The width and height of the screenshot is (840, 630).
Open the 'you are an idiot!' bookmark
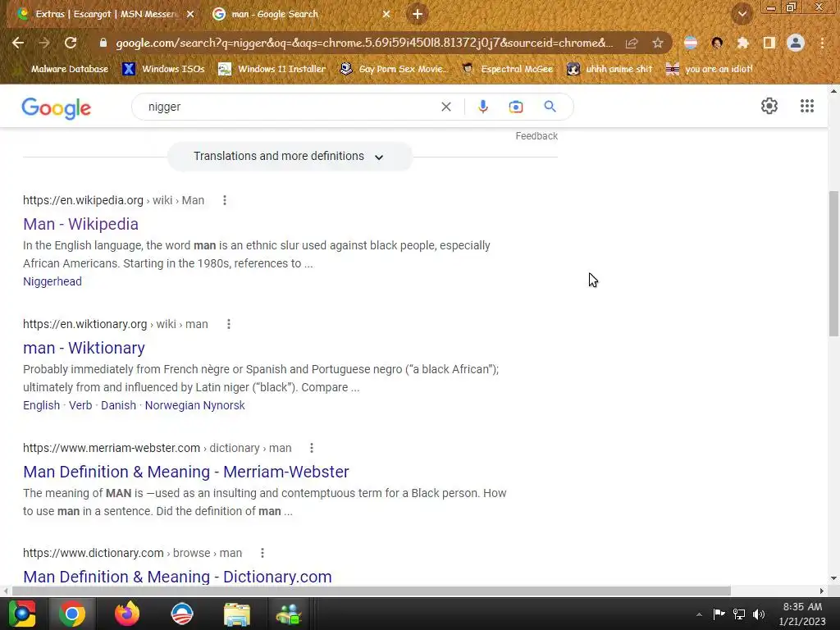tap(710, 69)
